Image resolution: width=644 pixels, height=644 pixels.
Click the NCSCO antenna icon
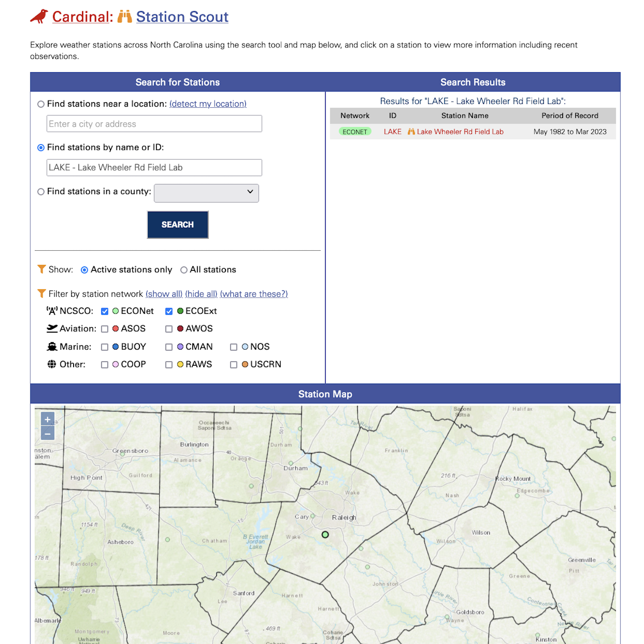52,311
